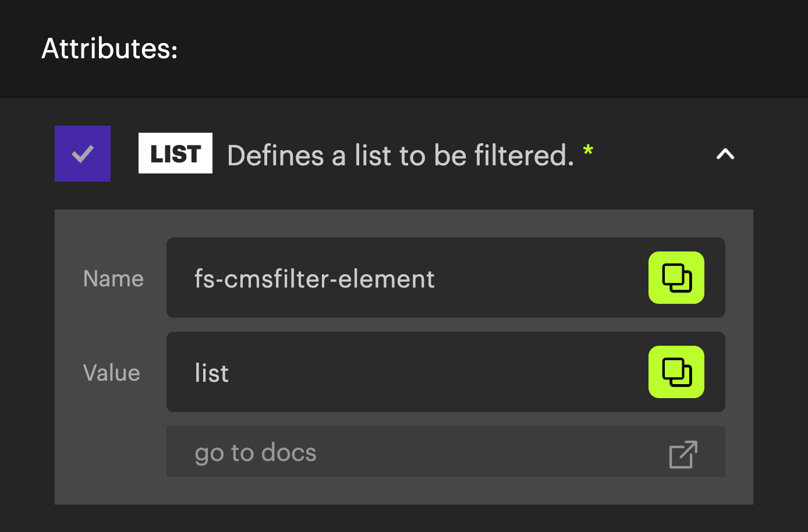Screen dimensions: 808x532
Task: Click the green required asterisk
Action: click(588, 151)
